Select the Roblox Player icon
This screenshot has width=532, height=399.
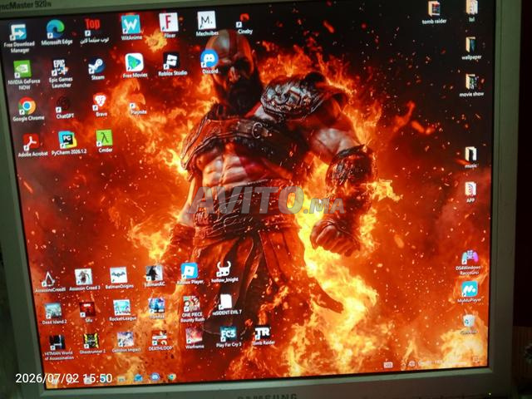[190, 272]
